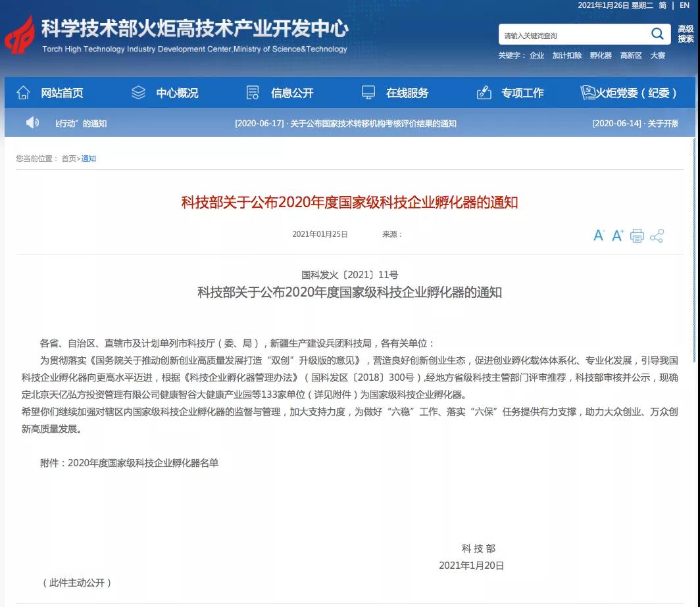
Task: Click the flag icon beside 火炬党委
Action: [588, 93]
